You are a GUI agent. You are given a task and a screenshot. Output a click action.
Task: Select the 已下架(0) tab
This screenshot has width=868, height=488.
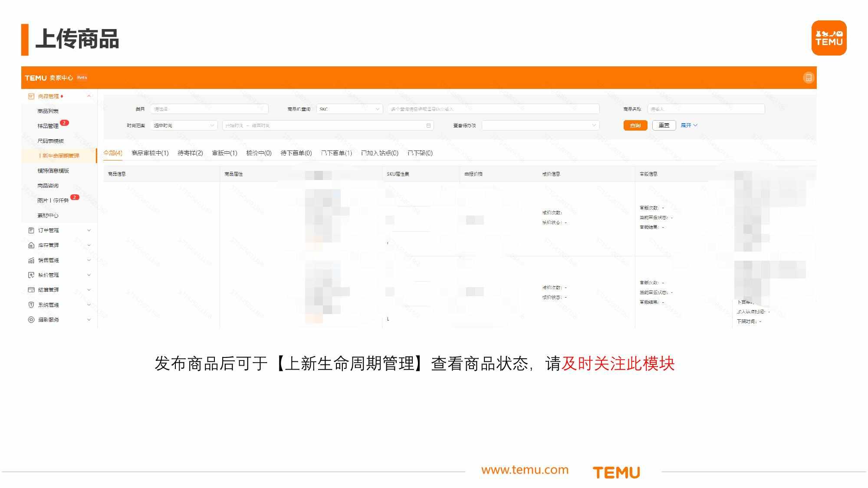click(420, 153)
